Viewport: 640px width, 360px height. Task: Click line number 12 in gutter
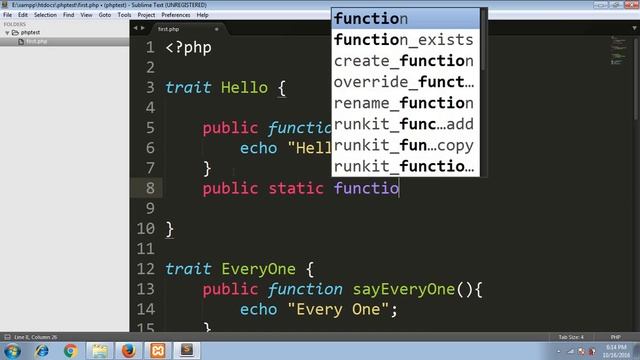[x=146, y=269]
